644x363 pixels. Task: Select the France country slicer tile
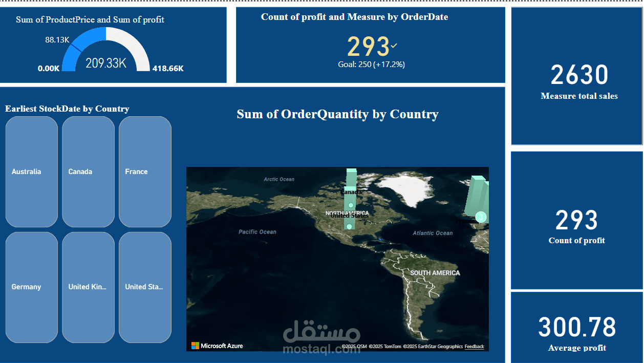pos(145,172)
